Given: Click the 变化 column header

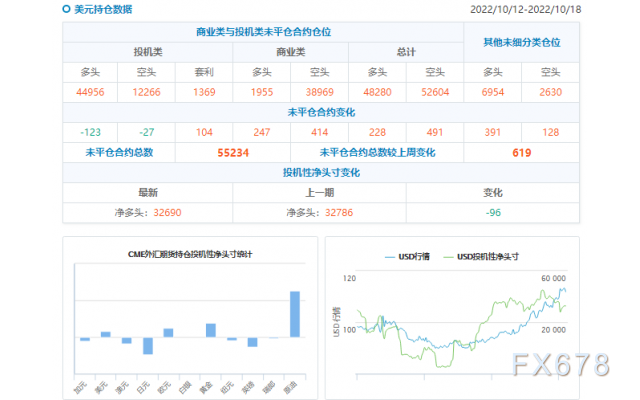Looking at the screenshot, I should 493,193.
